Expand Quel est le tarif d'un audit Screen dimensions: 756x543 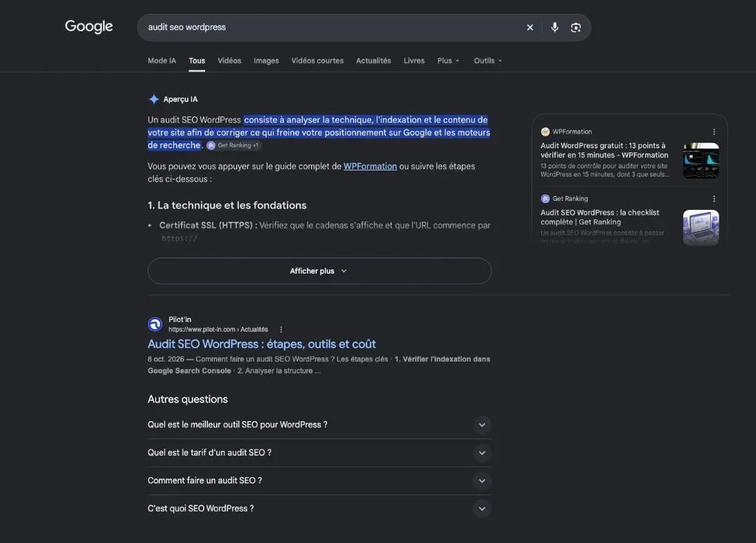pyautogui.click(x=319, y=453)
